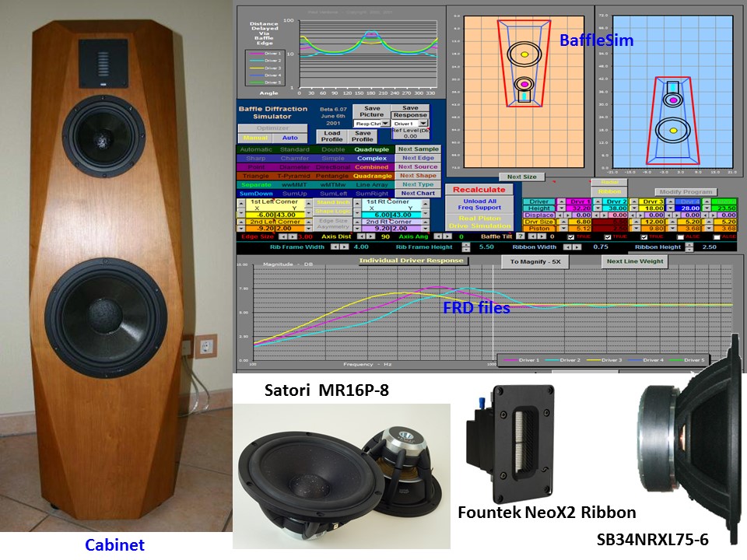Click the Fountek NeoX2 Ribbon tweeter photo
The width and height of the screenshot is (747, 560).
(x=510, y=443)
